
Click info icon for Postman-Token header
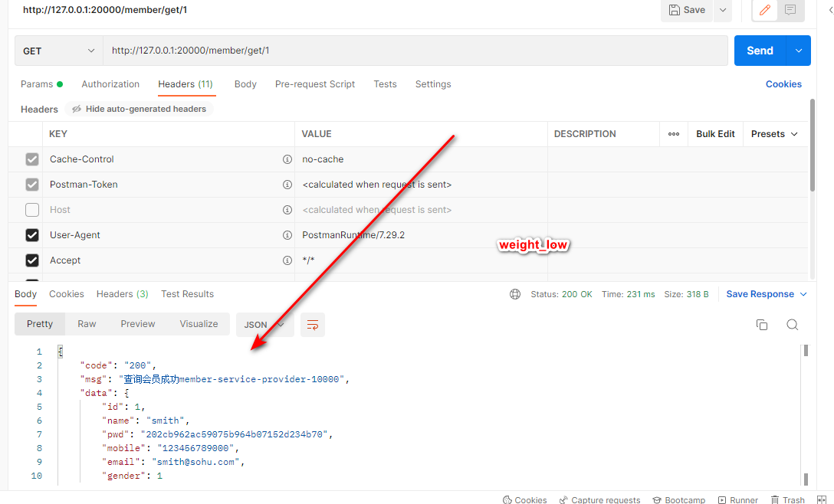pyautogui.click(x=287, y=185)
